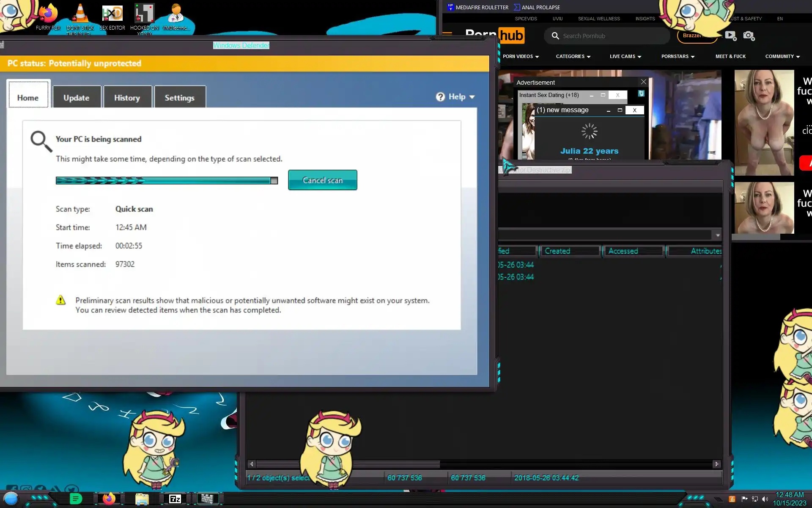Click the Windows Defender wall taskbar icon
The width and height of the screenshot is (812, 508).
point(207,499)
